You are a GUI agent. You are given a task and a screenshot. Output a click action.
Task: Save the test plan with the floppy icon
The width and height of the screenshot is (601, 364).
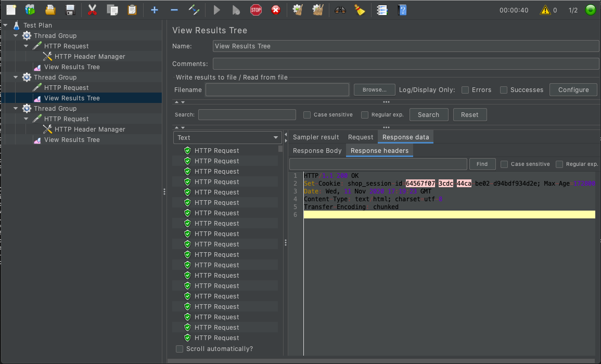pos(70,9)
